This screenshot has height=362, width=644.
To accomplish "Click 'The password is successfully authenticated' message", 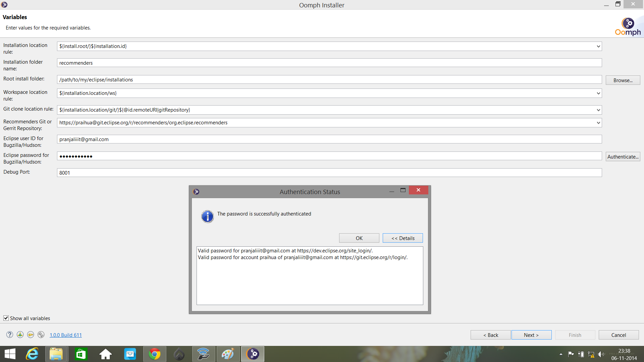I will (x=264, y=214).
